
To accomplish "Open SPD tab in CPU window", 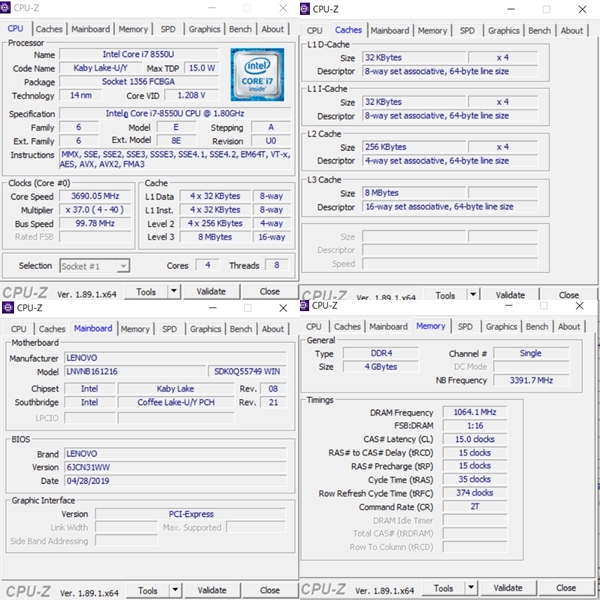I will tap(168, 29).
